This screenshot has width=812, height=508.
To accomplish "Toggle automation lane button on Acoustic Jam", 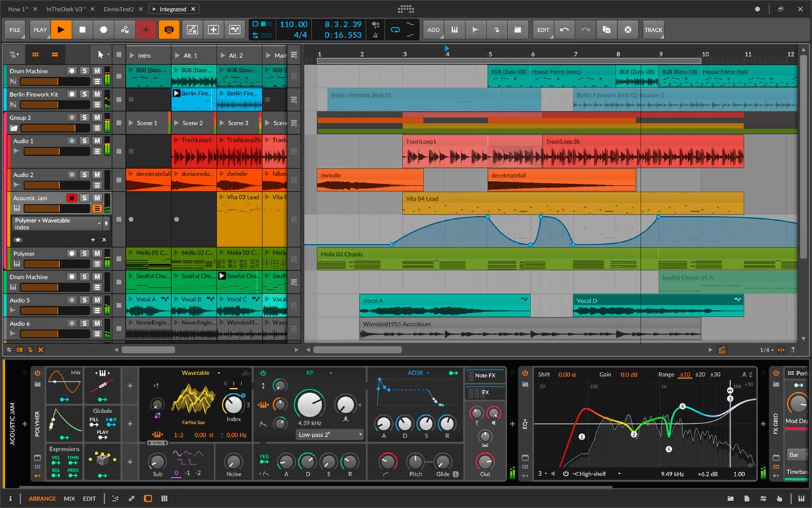I will click(97, 209).
